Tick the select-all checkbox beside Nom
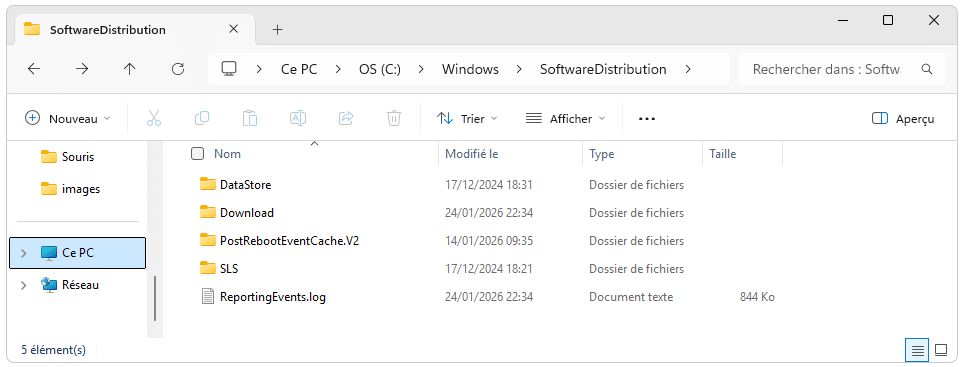 pos(197,154)
